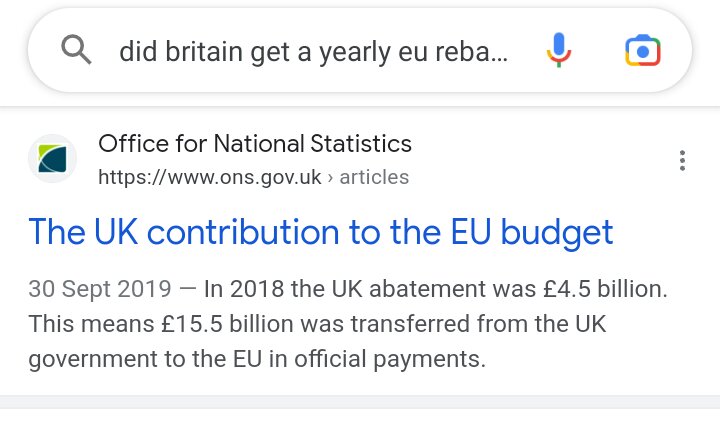Select the 'articles' breadcrumb
Screen dimensions: 720x432
coord(374,177)
